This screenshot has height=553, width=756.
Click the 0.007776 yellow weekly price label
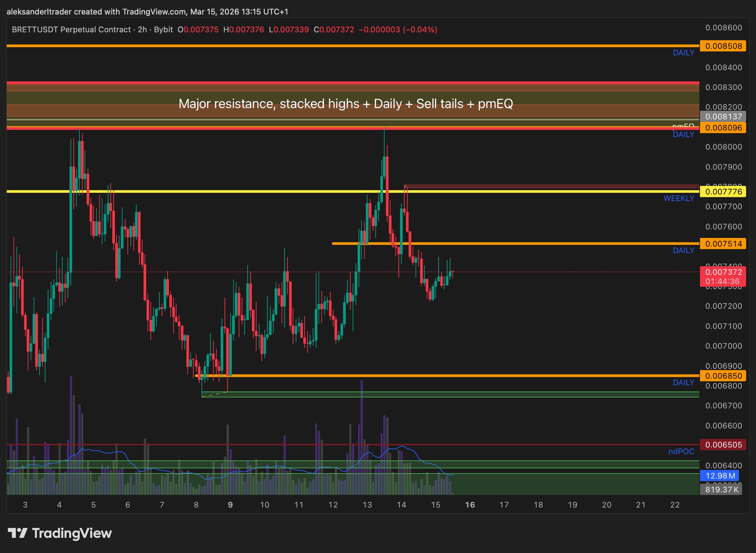point(723,192)
